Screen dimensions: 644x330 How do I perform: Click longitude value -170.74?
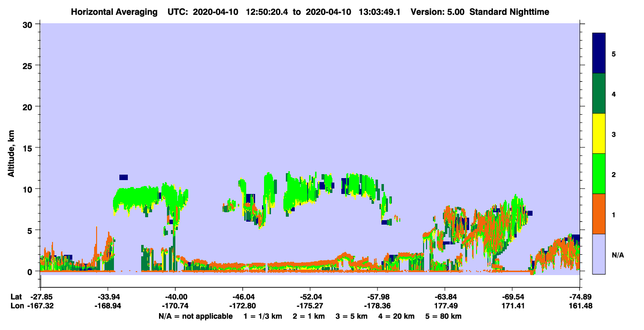click(x=175, y=306)
